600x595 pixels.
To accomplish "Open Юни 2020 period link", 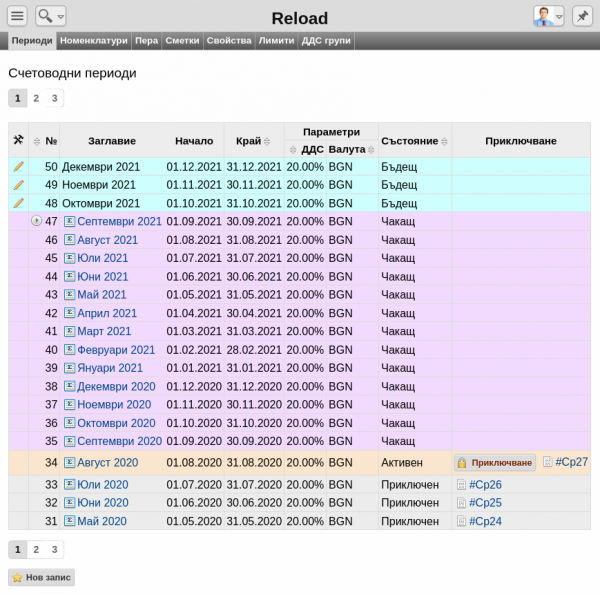I will click(103, 503).
